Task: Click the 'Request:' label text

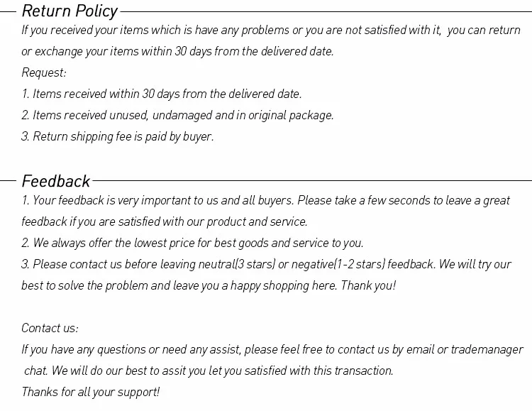Action: [44, 72]
